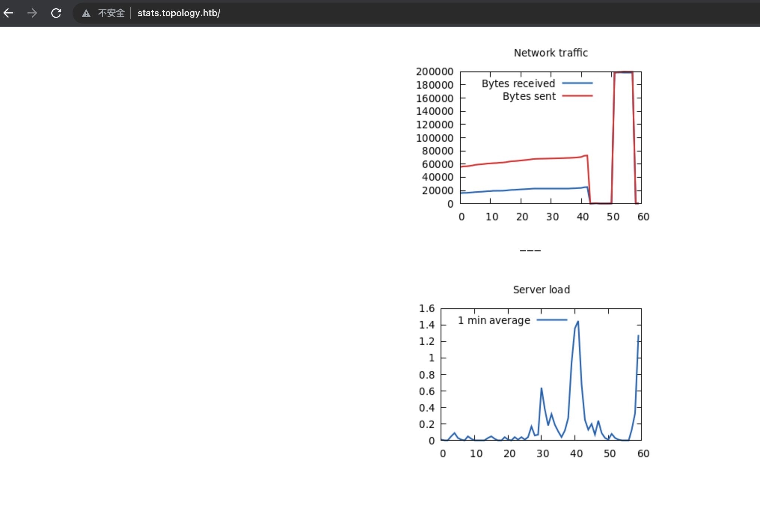The width and height of the screenshot is (760, 532).
Task: Click the blue 1 min average legend line
Action: (x=552, y=320)
